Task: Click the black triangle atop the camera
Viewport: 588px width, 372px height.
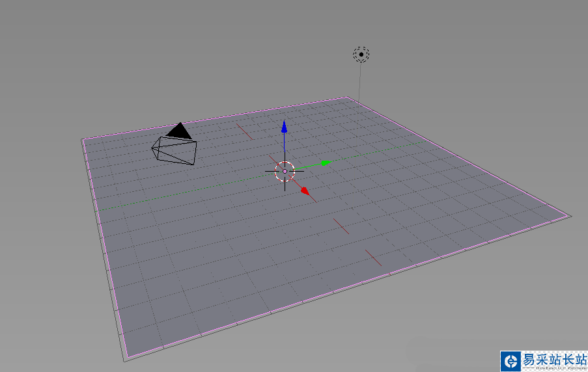Action: click(179, 130)
